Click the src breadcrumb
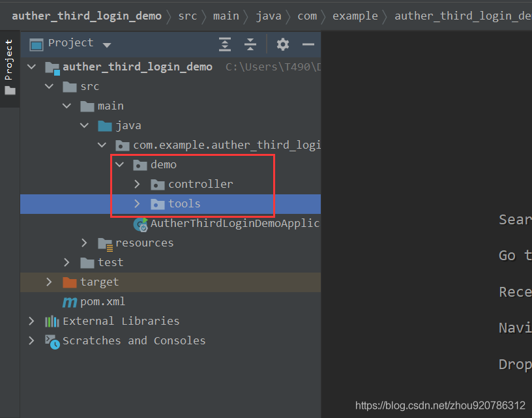 coord(188,16)
